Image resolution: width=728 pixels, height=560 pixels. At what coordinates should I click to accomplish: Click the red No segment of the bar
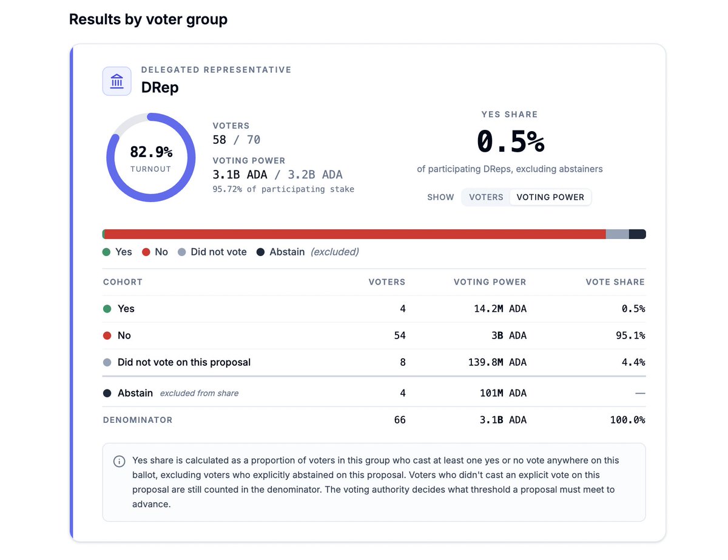355,234
